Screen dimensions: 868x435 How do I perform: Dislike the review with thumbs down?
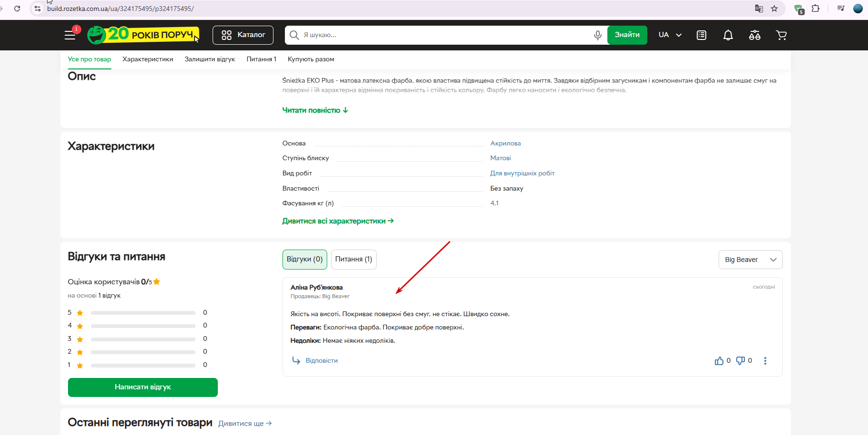click(x=741, y=361)
